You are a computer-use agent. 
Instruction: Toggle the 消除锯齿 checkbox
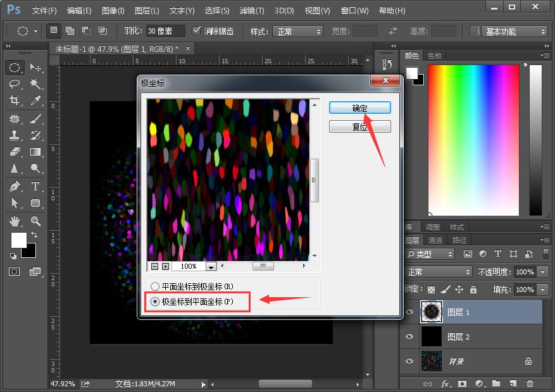197,31
